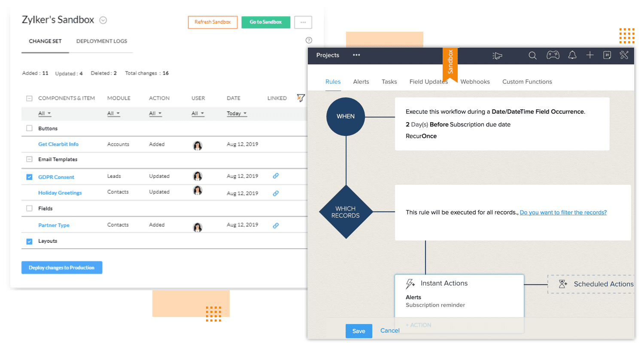Click user avatar in GDPR Consent row

(197, 176)
